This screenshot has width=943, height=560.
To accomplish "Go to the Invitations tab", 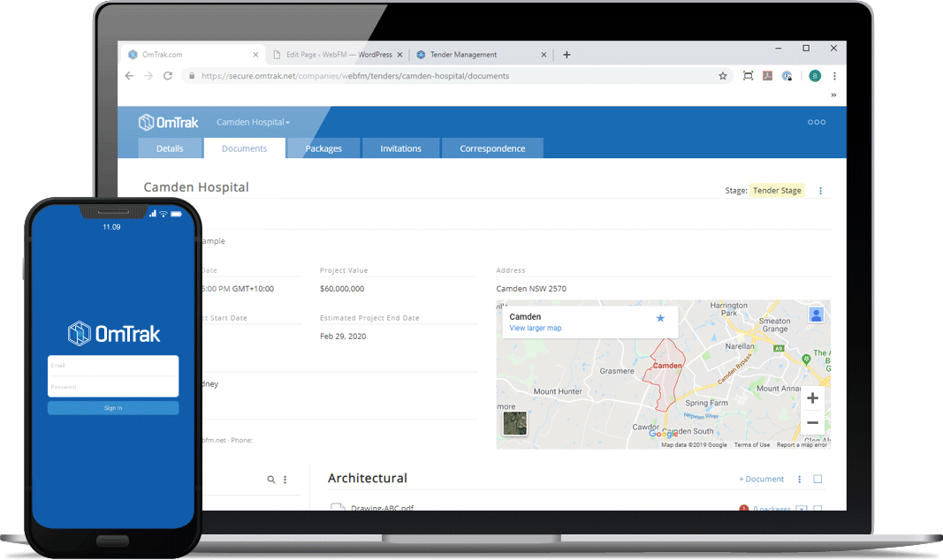I will click(400, 148).
